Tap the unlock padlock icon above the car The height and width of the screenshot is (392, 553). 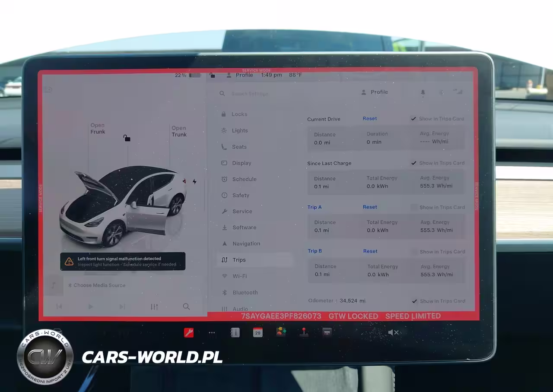[127, 138]
